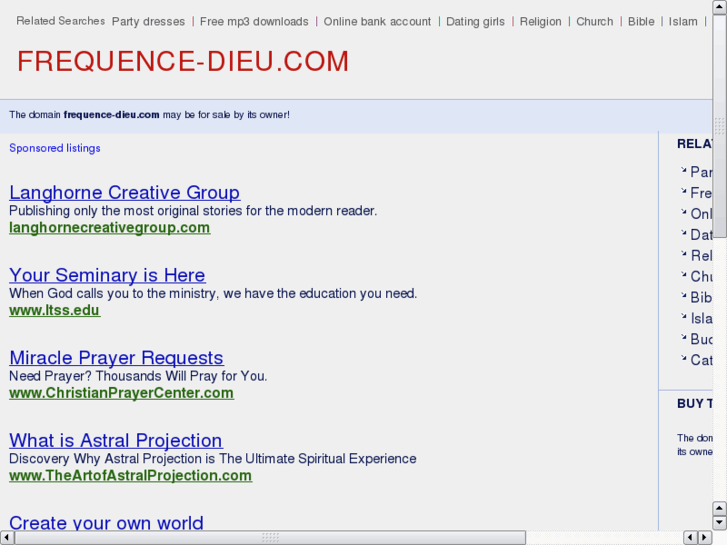Open the What is Astral Projection listing
Image resolution: width=727 pixels, height=545 pixels.
tap(116, 440)
